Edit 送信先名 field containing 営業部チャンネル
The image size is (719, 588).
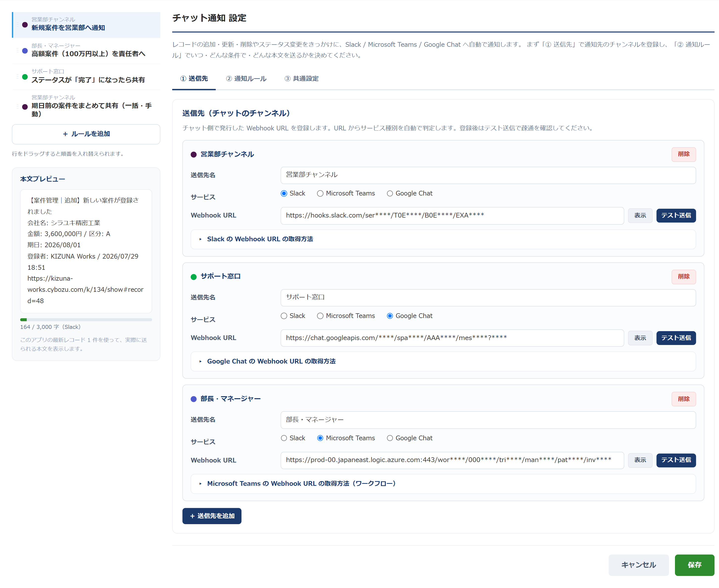[x=488, y=175]
